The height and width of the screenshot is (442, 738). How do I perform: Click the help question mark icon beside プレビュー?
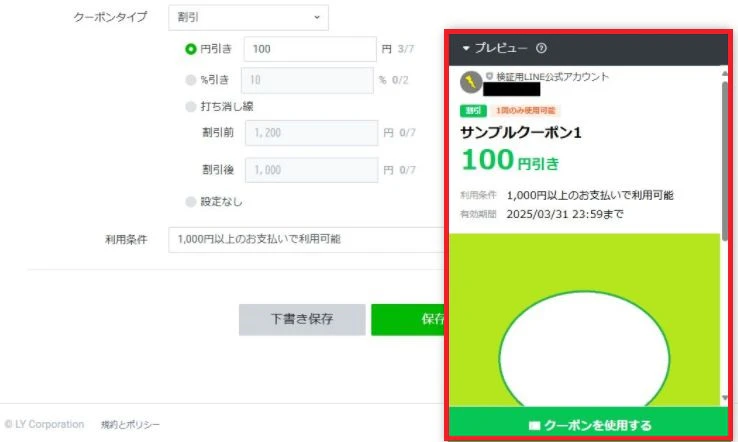click(541, 48)
